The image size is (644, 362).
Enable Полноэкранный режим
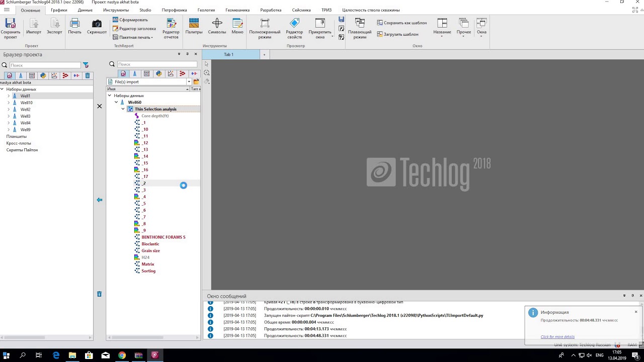[x=265, y=29]
